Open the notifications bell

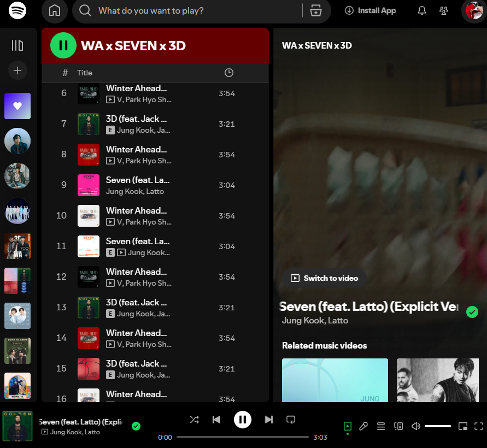point(422,10)
